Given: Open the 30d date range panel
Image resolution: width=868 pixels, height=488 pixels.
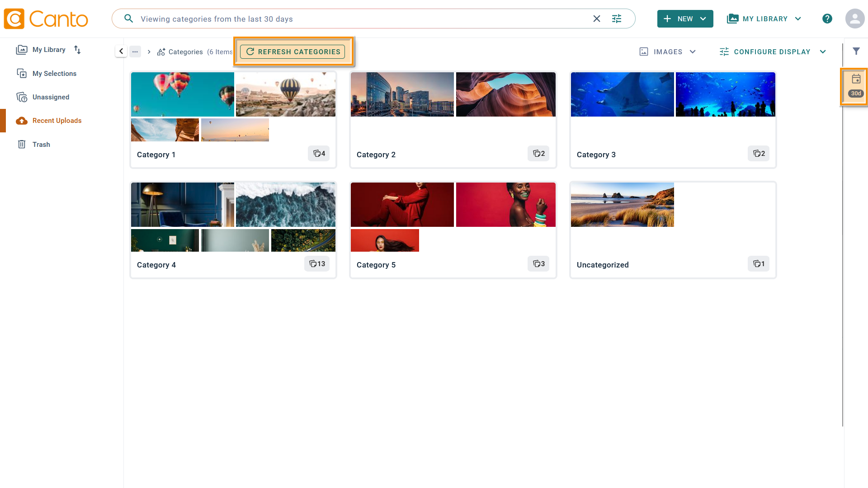Looking at the screenshot, I should point(855,86).
